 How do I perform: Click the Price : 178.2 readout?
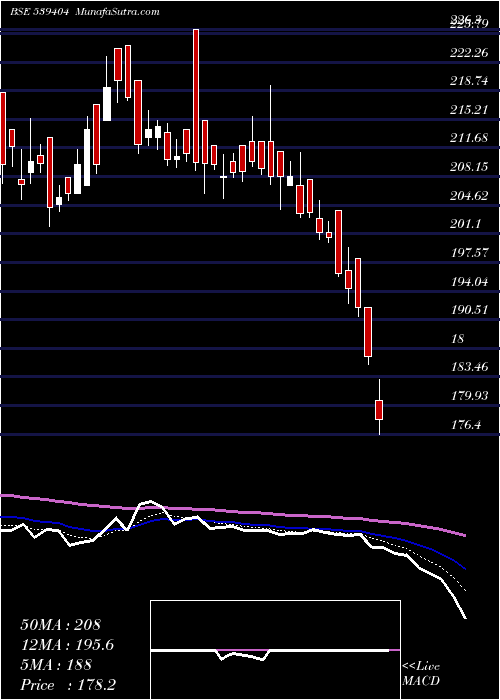click(69, 685)
